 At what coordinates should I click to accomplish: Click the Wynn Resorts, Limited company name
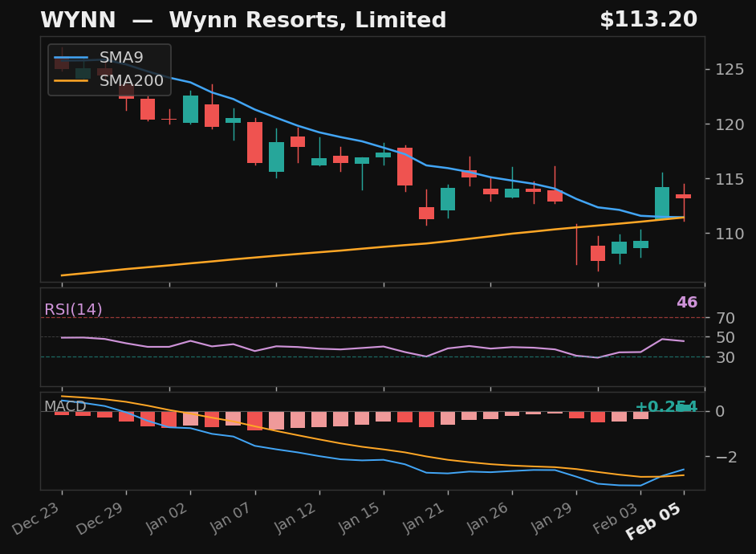tap(307, 20)
